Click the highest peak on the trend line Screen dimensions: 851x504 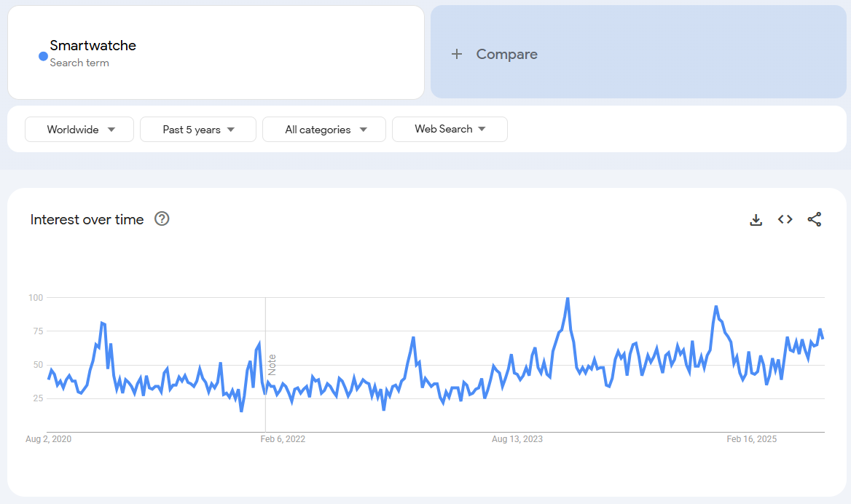(568, 299)
